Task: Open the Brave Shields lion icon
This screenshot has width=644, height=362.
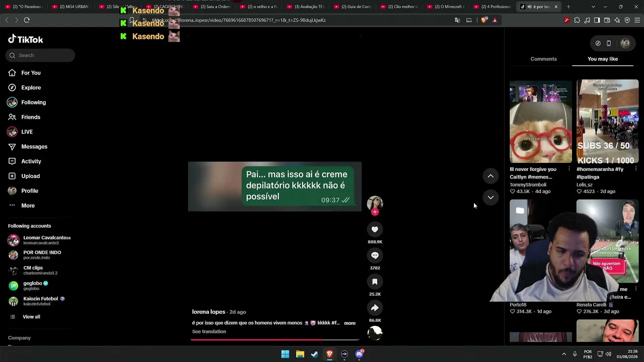Action: tap(484, 20)
